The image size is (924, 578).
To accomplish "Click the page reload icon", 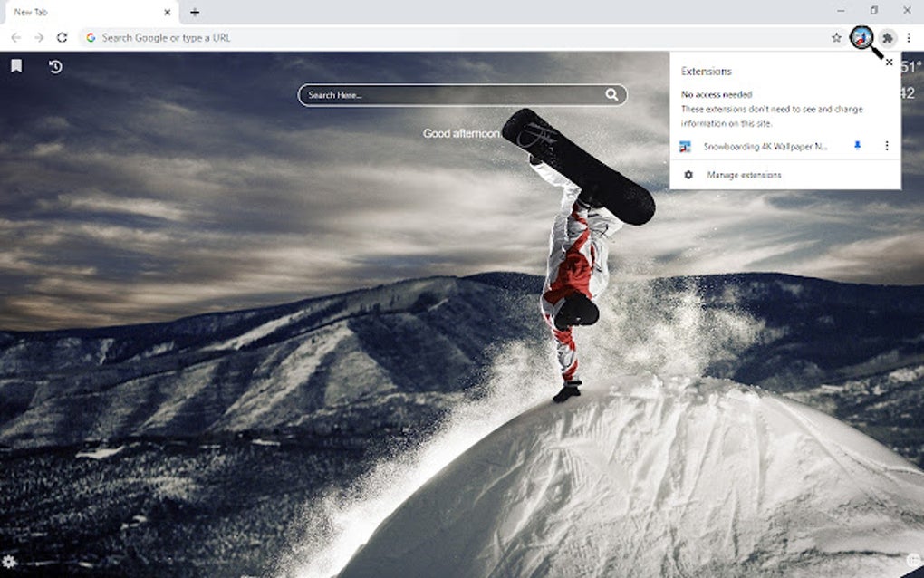I will [x=61, y=37].
